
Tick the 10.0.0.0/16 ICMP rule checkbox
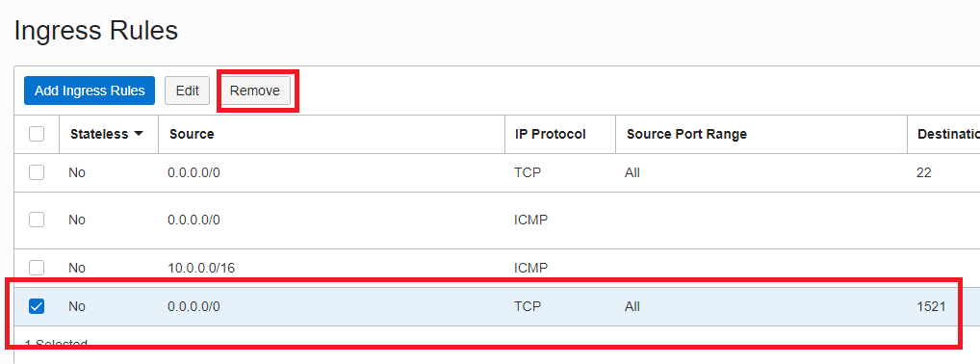(37, 268)
